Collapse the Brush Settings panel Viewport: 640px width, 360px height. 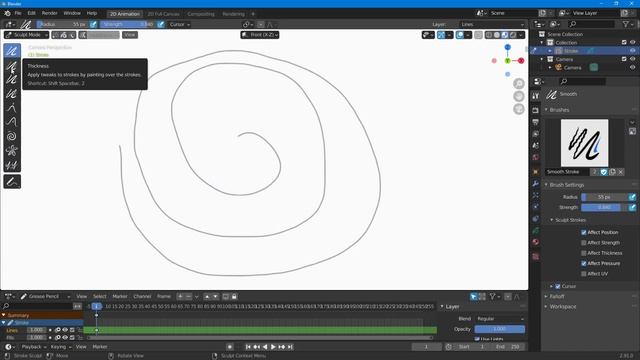coord(567,185)
